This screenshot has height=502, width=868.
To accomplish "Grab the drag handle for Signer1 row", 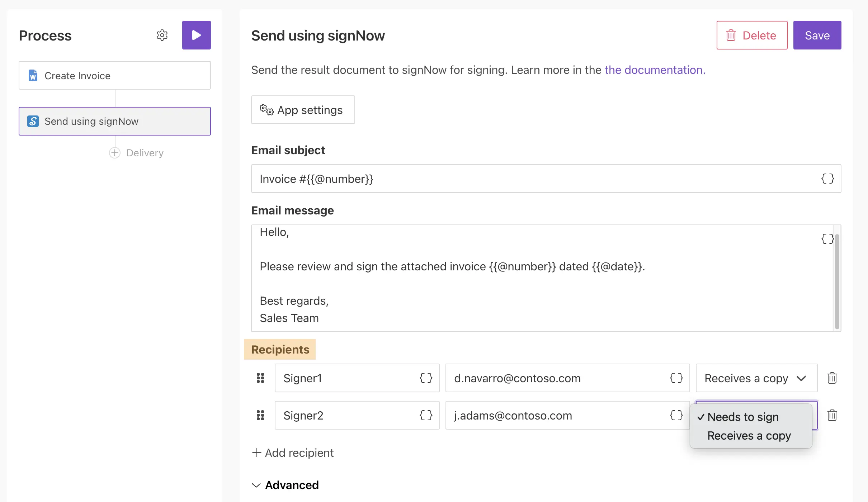I will tap(260, 378).
